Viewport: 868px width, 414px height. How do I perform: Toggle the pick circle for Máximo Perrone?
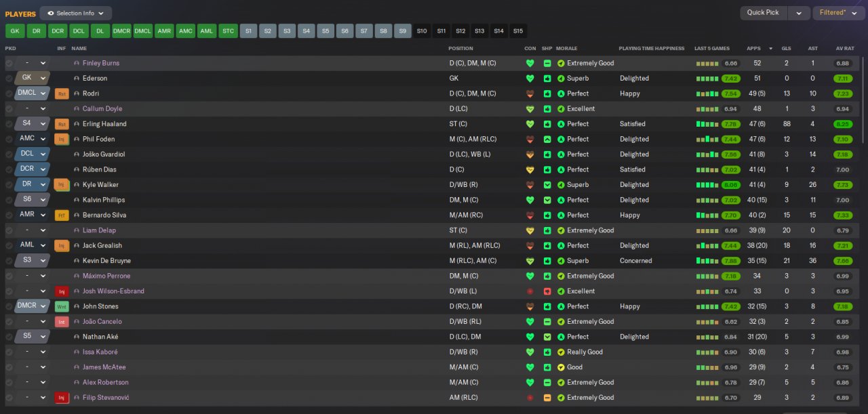9,276
